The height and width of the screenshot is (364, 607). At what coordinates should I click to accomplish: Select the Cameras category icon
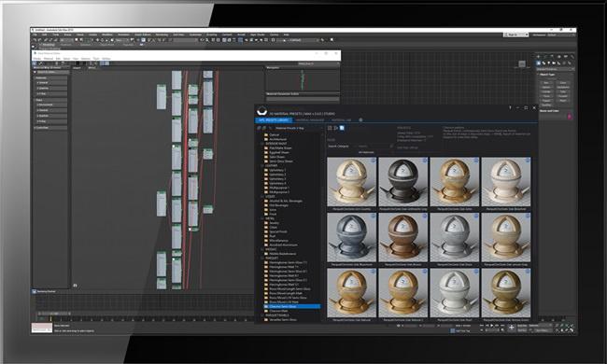[554, 63]
